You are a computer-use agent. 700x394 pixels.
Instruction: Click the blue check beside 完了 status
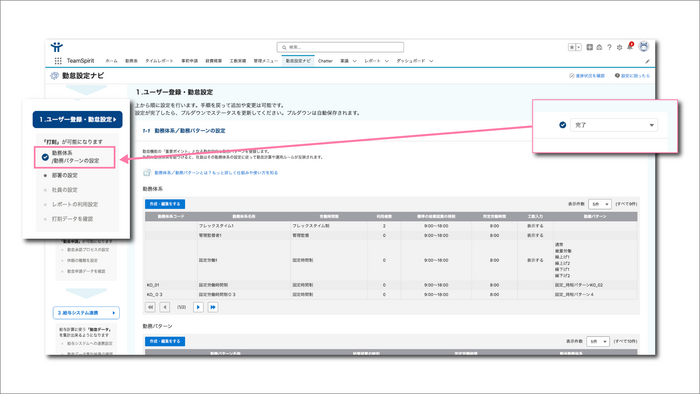(x=562, y=125)
